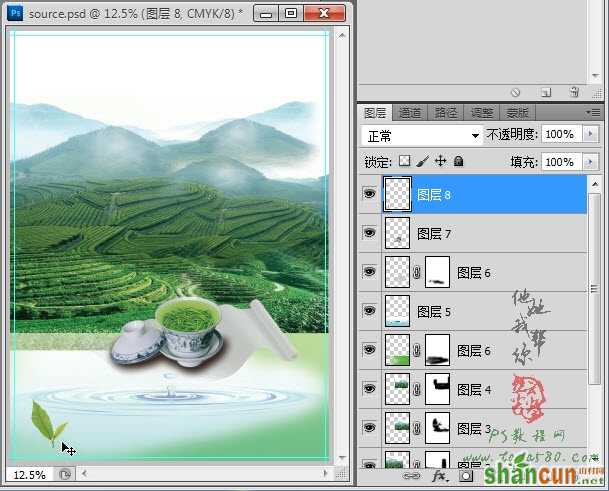609x491 pixels.
Task: Open the 填充 fill slider arrow
Action: (590, 162)
